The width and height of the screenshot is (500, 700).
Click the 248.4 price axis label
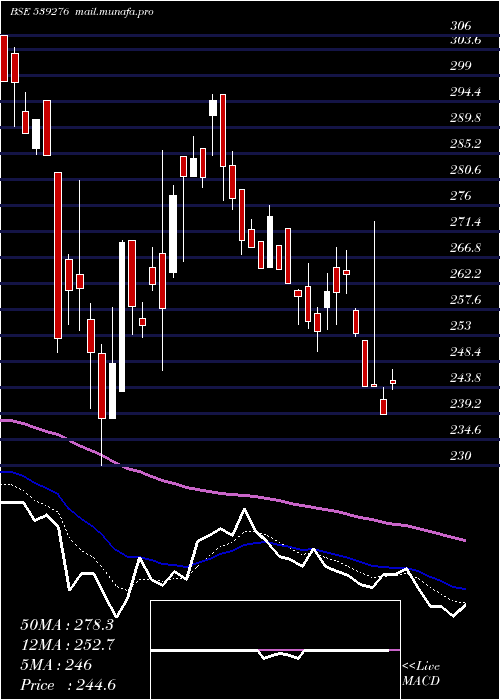[x=465, y=352]
